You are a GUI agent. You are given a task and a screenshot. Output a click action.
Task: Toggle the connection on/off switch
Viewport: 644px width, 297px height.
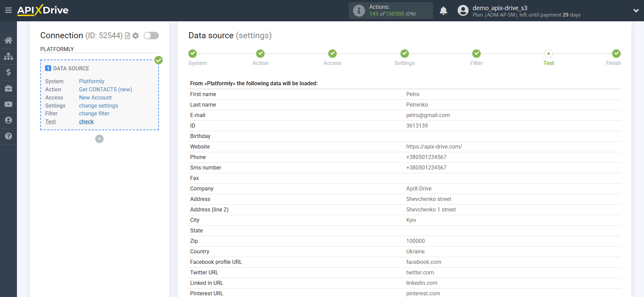coord(151,36)
